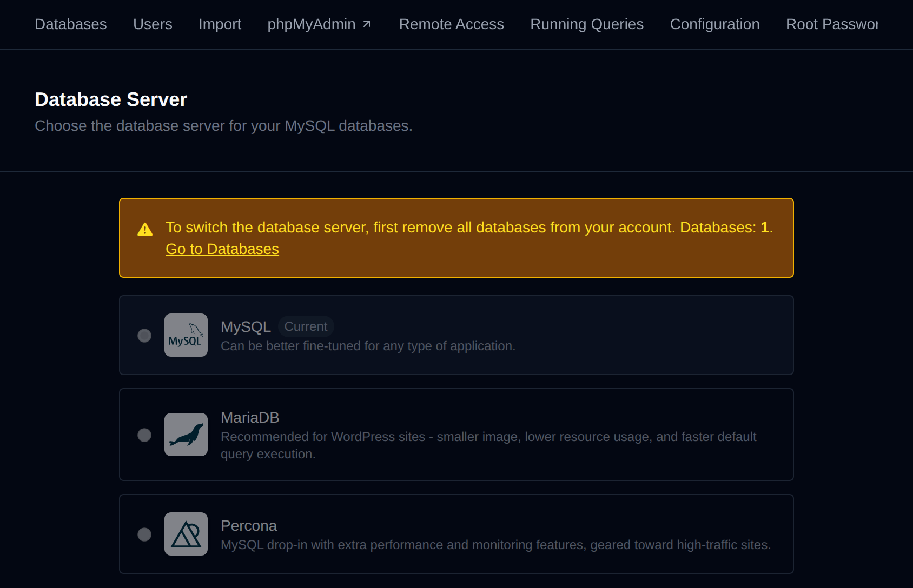The width and height of the screenshot is (913, 588).
Task: Click the 'Recommended for WordPress sites' description
Action: coord(488,445)
